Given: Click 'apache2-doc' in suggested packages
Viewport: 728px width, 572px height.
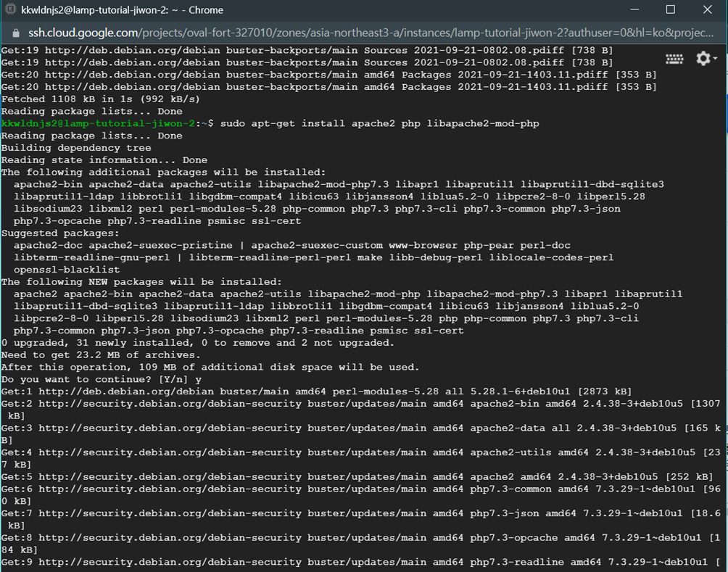Looking at the screenshot, I should pos(48,245).
